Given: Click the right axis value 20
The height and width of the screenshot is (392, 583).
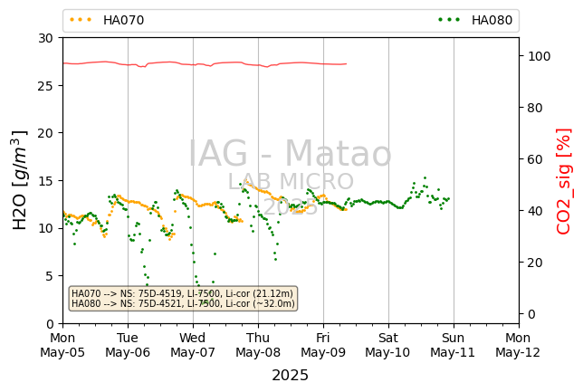Looking at the screenshot, I should (535, 263).
